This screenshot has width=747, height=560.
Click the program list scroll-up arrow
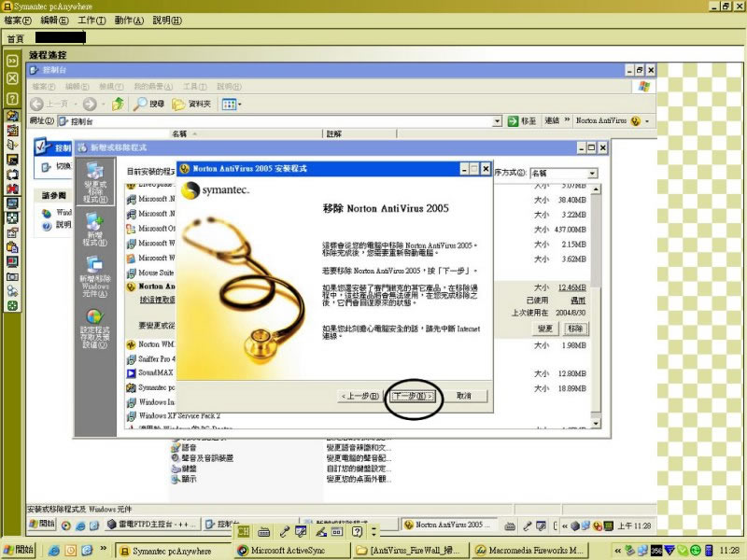click(596, 189)
